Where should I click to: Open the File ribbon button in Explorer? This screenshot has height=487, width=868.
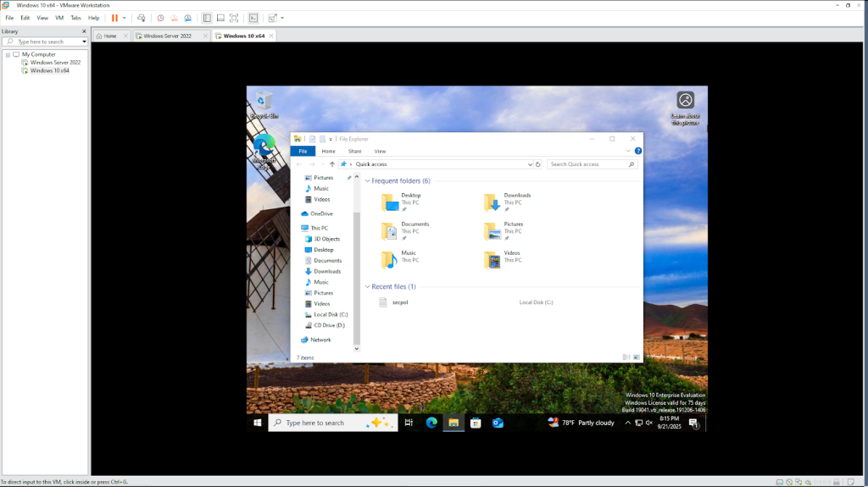(302, 151)
